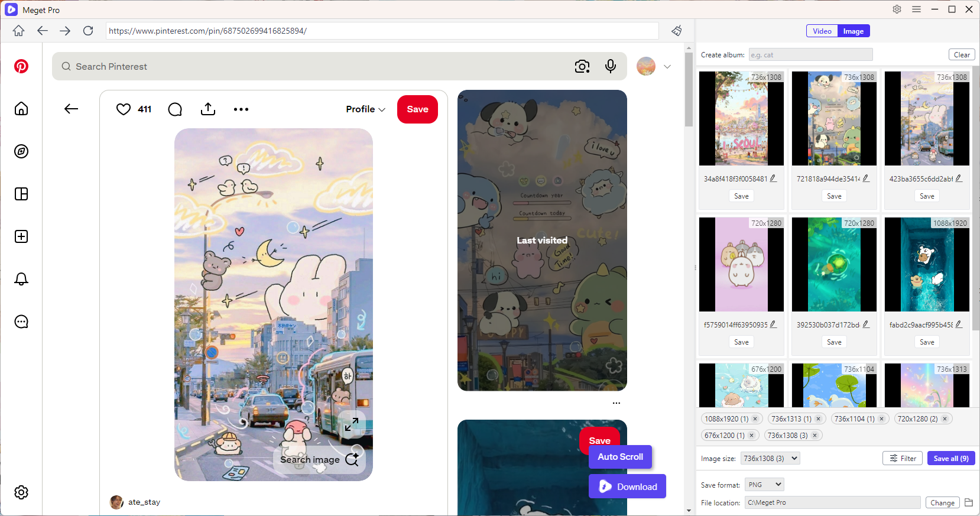Switch to the Video tab

822,31
